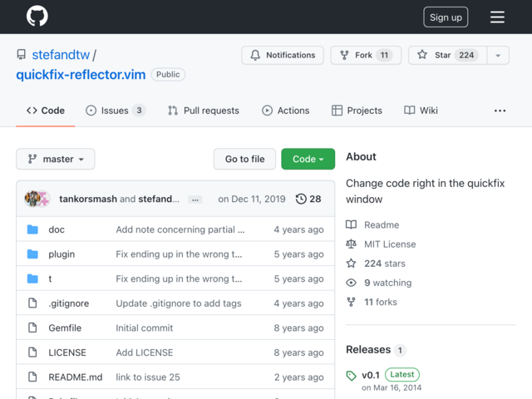Expand the star lists dropdown arrow

(x=498, y=55)
